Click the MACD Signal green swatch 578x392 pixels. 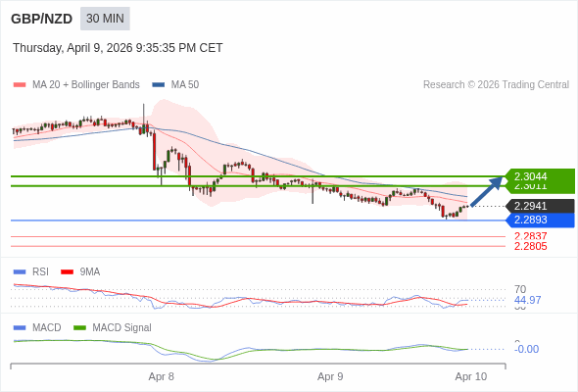(80, 328)
